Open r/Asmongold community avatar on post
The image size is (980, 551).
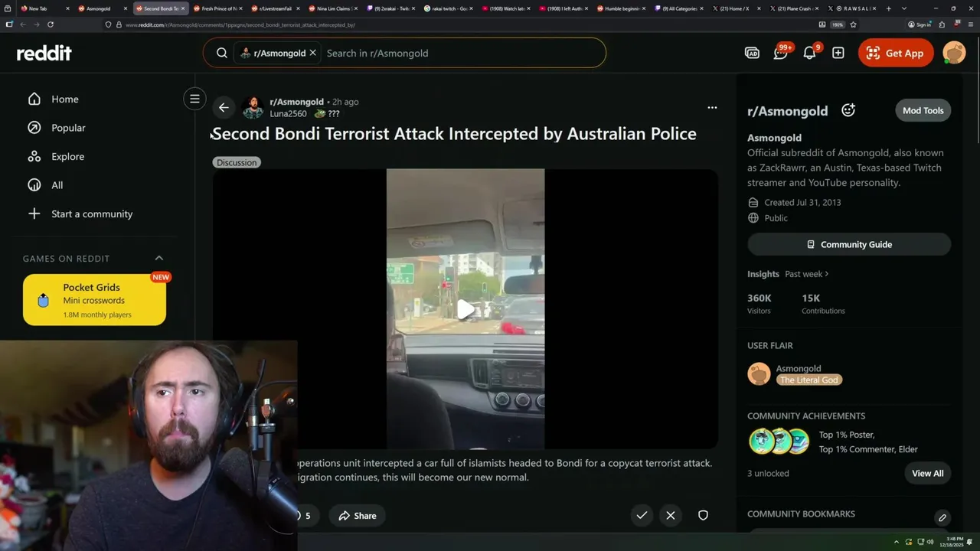coord(253,107)
